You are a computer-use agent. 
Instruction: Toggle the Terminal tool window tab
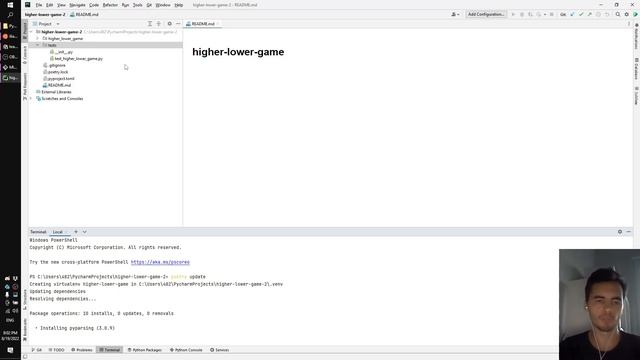point(109,350)
